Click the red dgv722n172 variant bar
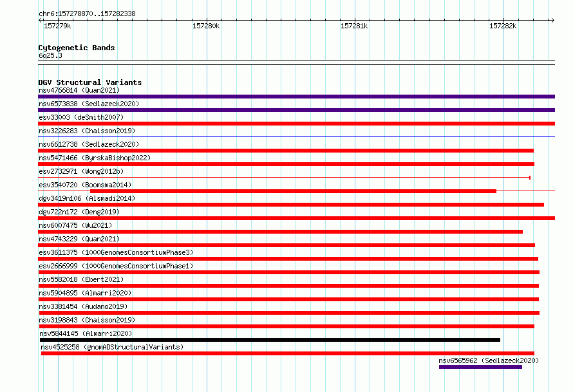573x392 pixels. pos(296,218)
